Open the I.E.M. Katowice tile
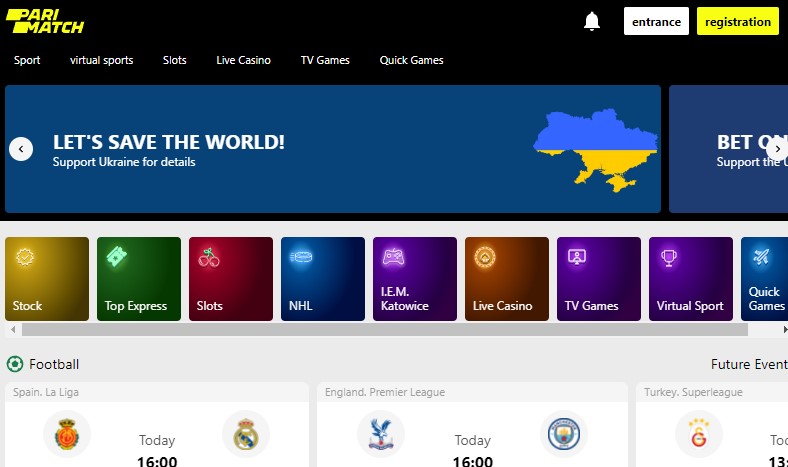 [x=415, y=279]
